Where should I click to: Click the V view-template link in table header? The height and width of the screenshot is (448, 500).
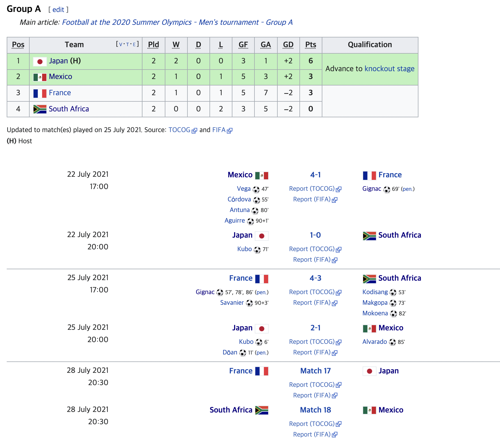pyautogui.click(x=121, y=44)
